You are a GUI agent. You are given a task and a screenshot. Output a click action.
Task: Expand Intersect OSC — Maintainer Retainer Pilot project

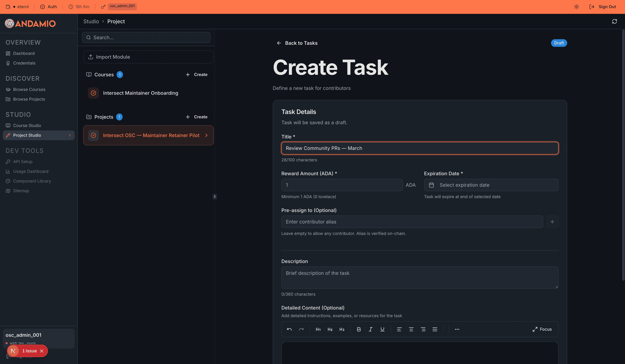[x=207, y=135]
